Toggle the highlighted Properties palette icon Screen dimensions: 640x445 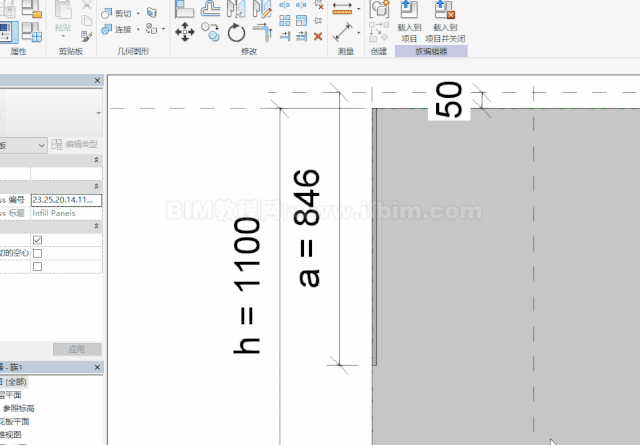8,32
